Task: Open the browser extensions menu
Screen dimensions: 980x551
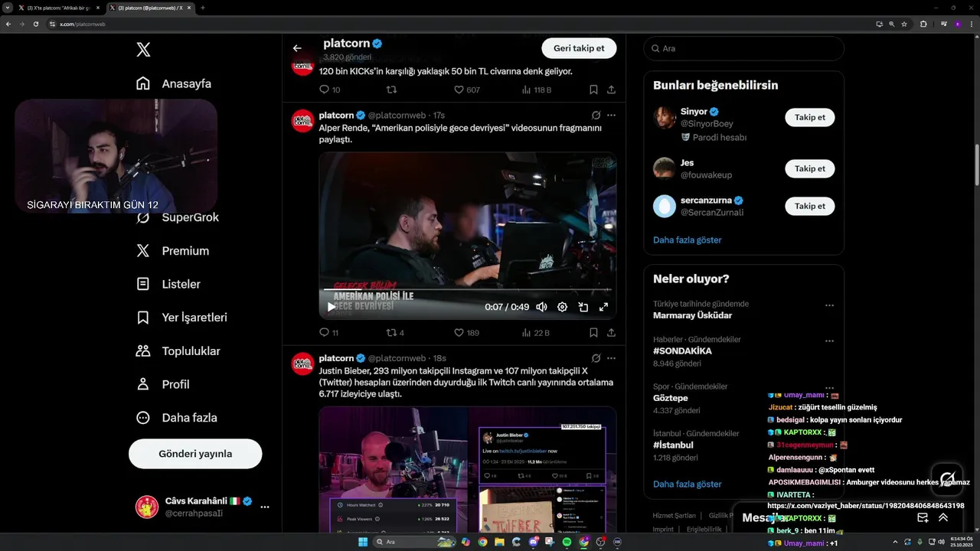Action: 923,24
